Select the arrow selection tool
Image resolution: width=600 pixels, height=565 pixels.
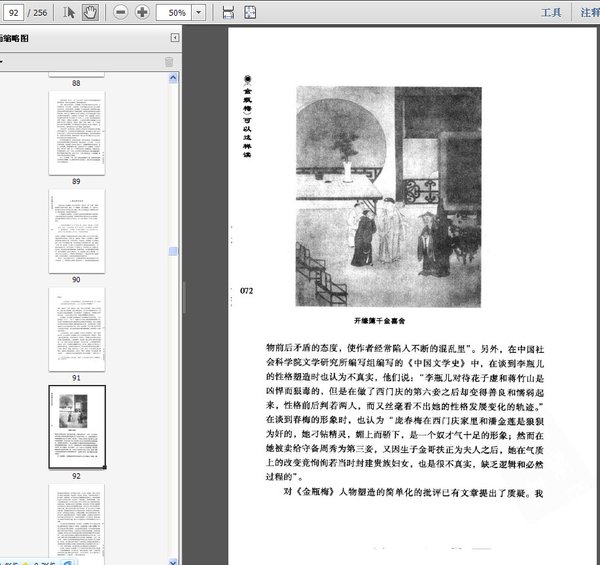[x=69, y=13]
